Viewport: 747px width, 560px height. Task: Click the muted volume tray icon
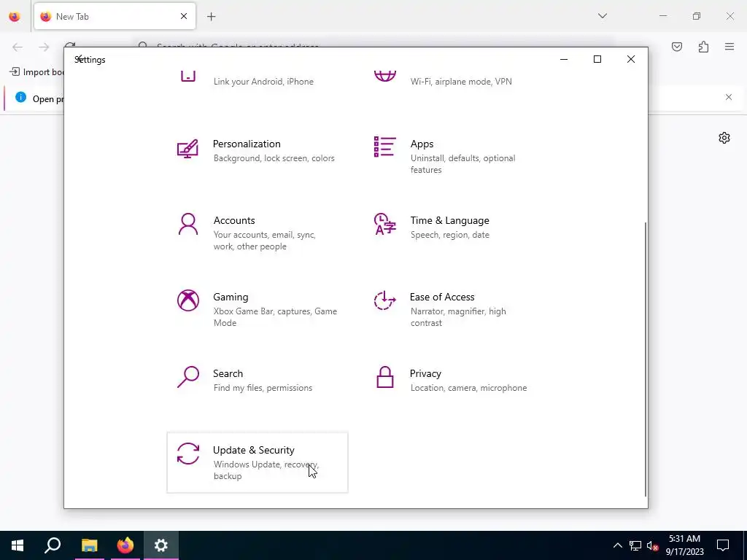coord(653,545)
